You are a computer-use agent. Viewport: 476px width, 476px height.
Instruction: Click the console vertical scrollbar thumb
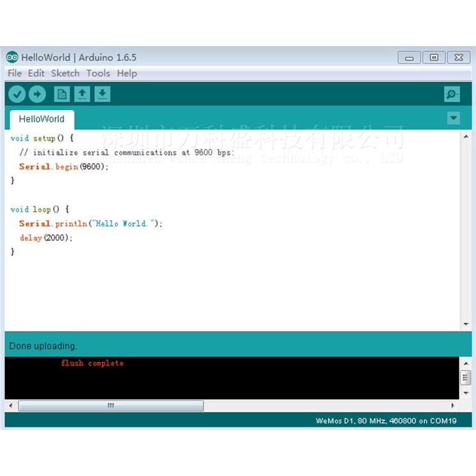click(x=466, y=377)
